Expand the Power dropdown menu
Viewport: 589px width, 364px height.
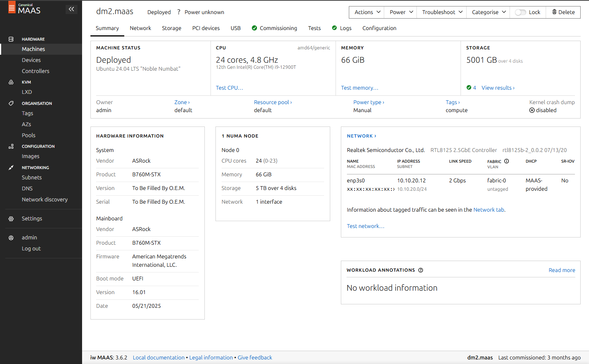401,12
